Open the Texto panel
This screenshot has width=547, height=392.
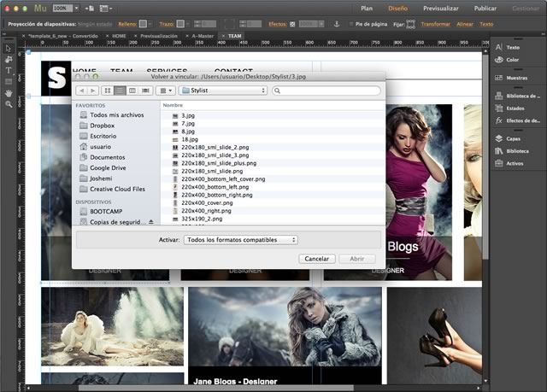point(507,47)
